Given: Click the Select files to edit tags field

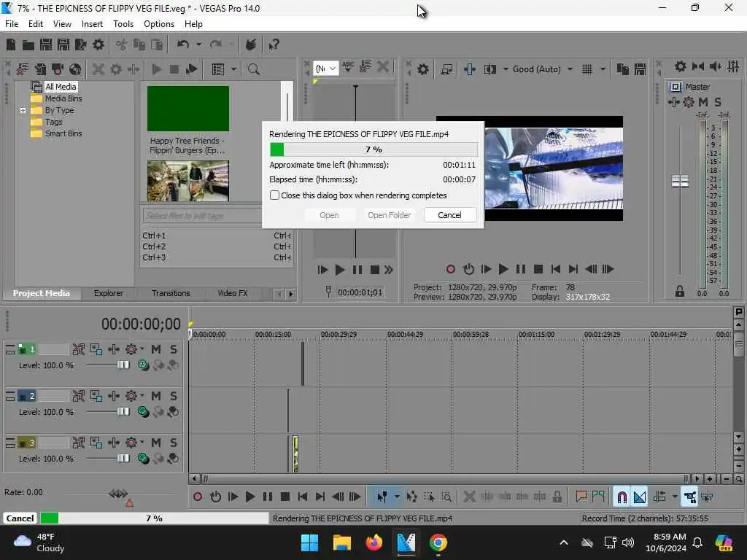Looking at the screenshot, I should (202, 216).
